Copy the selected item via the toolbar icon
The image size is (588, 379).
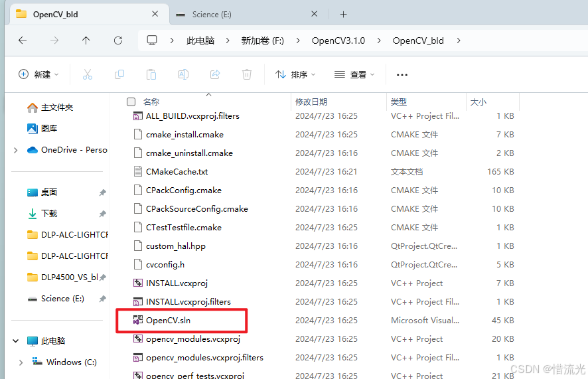tap(119, 74)
